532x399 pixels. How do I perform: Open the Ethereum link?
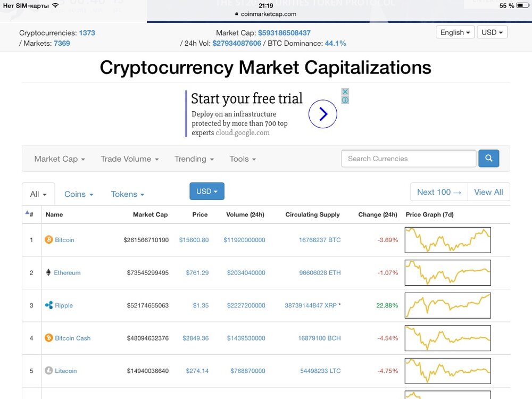tap(67, 272)
